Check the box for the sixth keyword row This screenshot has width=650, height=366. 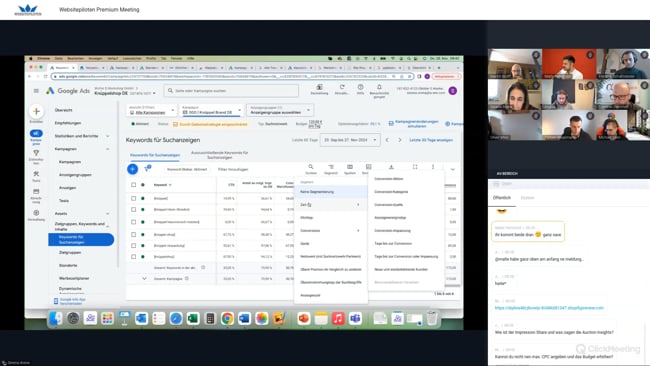tap(133, 257)
